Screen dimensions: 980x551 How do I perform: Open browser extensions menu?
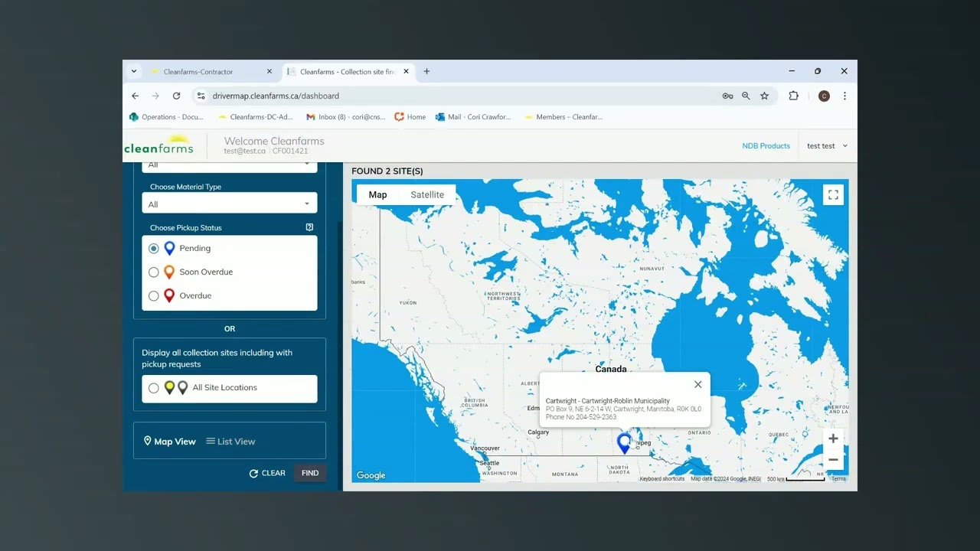point(793,96)
